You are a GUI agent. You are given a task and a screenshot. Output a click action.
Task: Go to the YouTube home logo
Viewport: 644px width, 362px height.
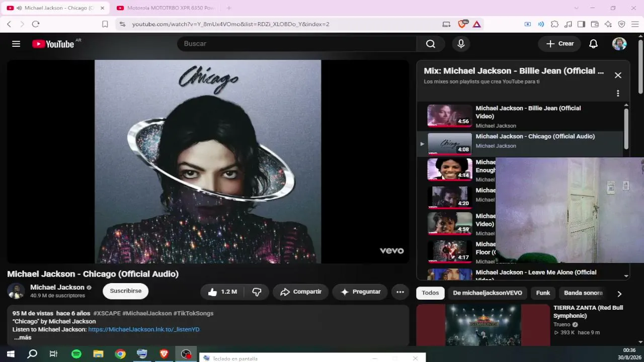(53, 44)
